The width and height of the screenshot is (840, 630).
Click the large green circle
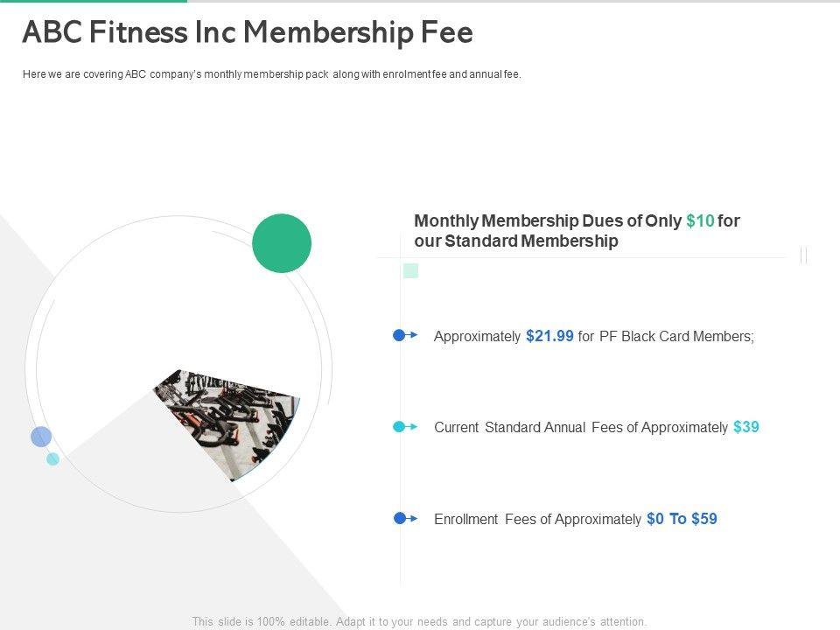pos(282,243)
